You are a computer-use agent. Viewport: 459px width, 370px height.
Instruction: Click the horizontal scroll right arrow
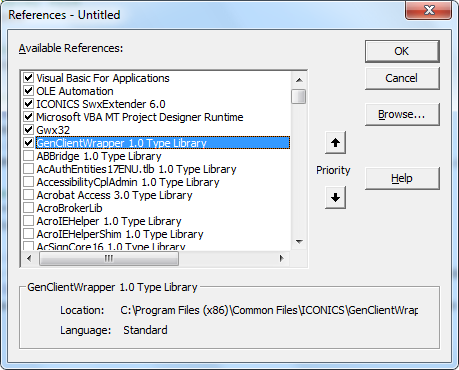pos(282,258)
